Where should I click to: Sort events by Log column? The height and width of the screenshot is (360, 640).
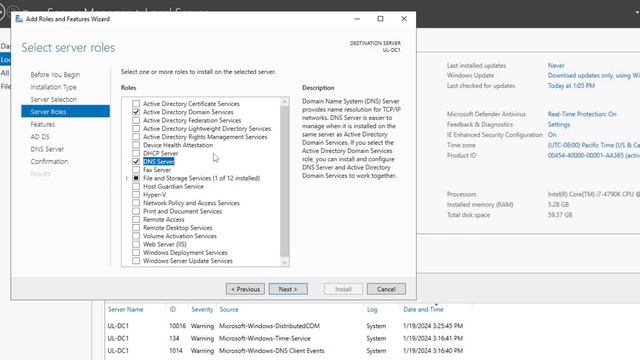(372, 309)
